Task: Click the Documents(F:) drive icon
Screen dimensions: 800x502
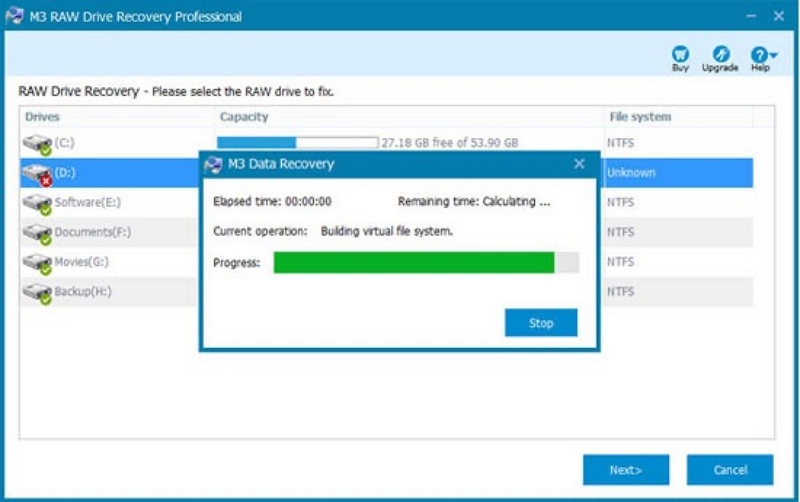Action: point(37,233)
